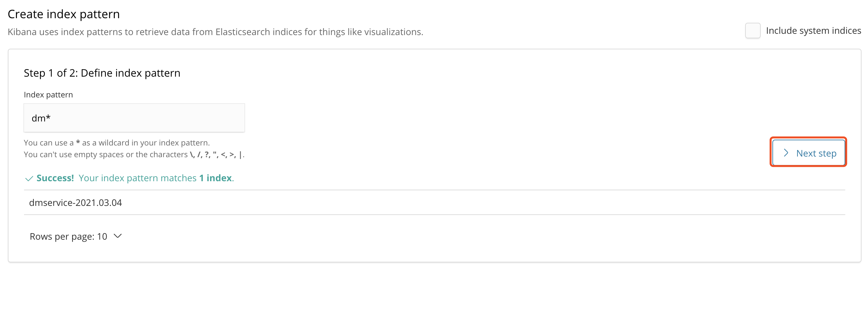
Task: Click the 'Include system indices' label text
Action: [813, 31]
